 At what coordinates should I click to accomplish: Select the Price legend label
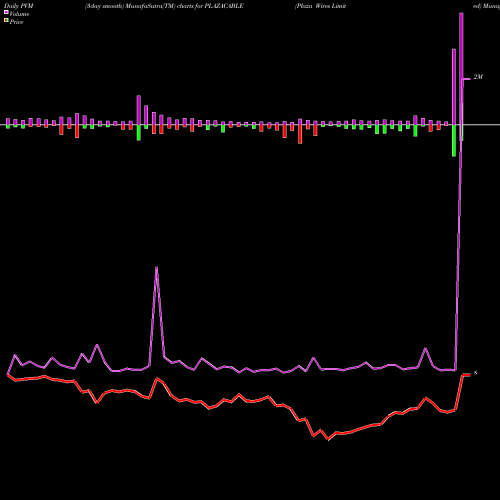[16, 22]
